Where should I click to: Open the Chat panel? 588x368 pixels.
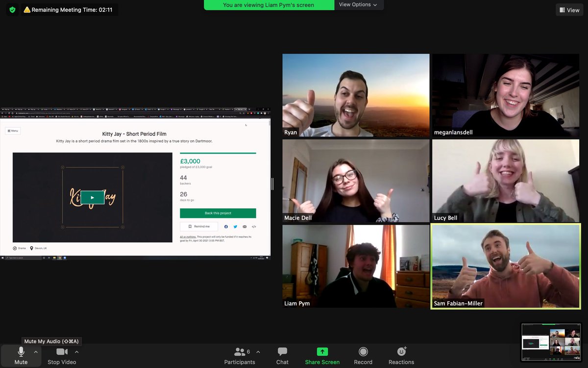pyautogui.click(x=282, y=356)
